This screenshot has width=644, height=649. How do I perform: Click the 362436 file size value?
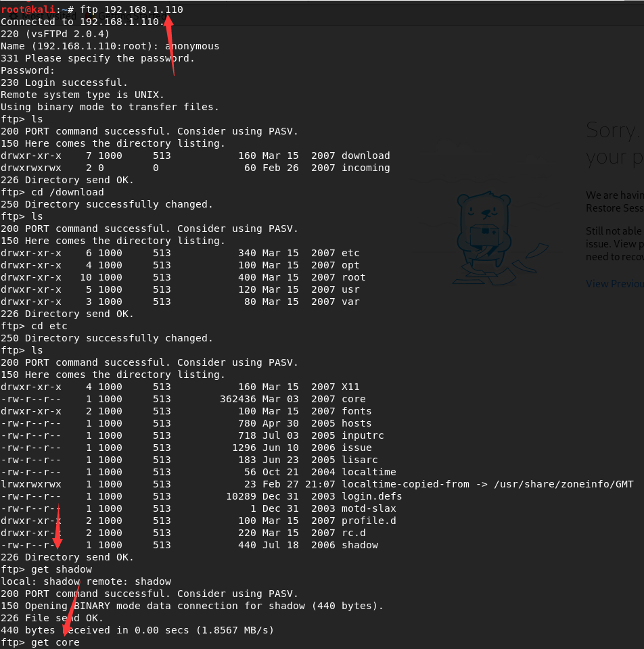click(x=237, y=399)
